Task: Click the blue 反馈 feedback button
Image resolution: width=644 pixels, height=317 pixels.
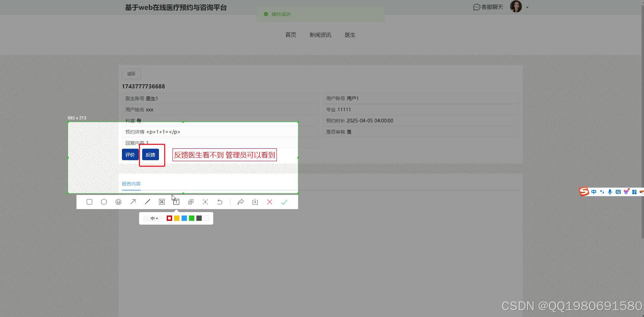Action: (x=150, y=154)
